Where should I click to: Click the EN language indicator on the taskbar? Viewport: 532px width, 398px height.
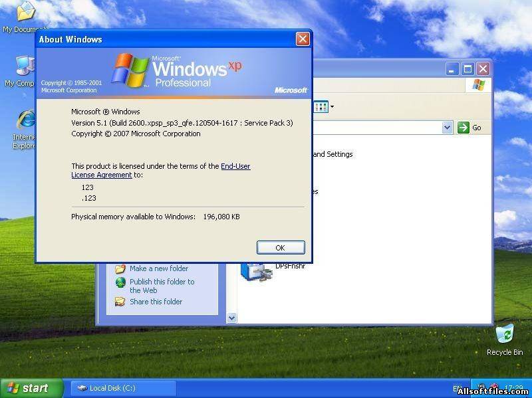click(458, 388)
